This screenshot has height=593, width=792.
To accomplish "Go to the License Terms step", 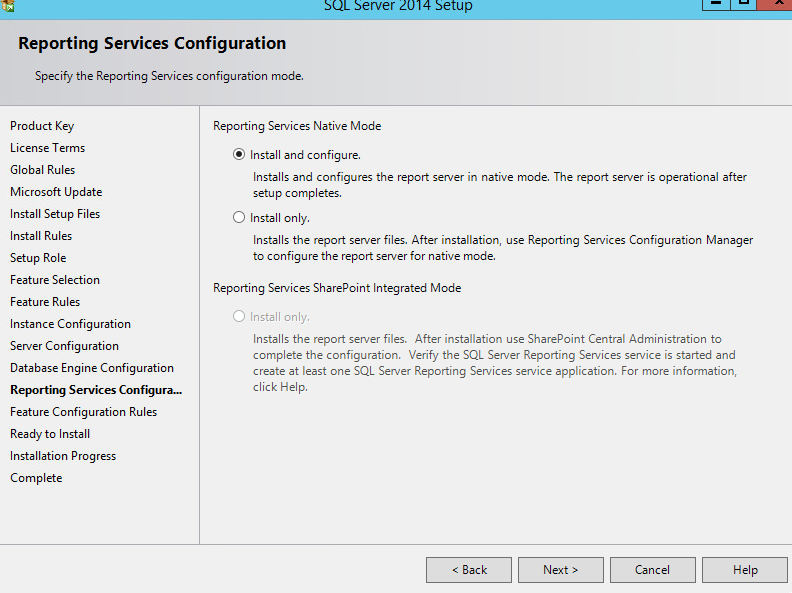I will 47,148.
